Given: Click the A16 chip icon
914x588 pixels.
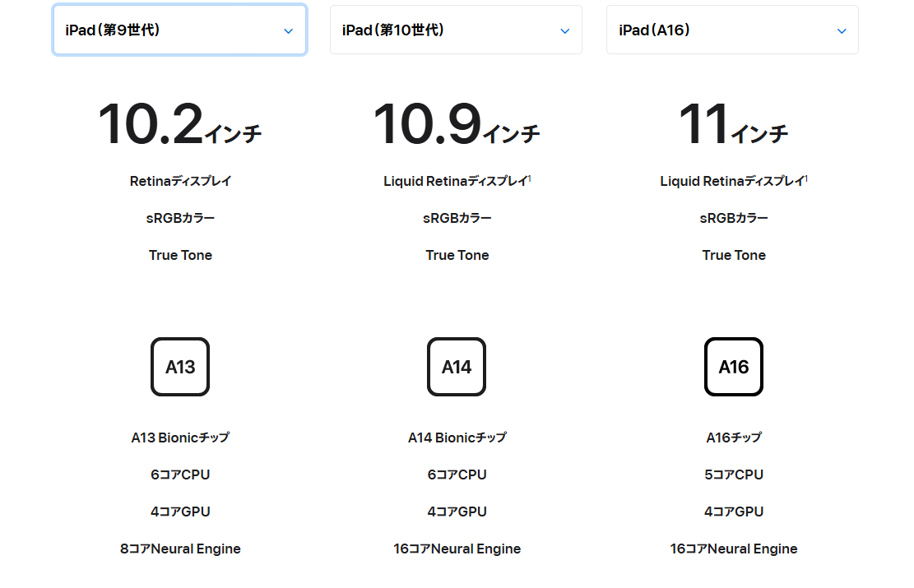Looking at the screenshot, I should tap(734, 367).
